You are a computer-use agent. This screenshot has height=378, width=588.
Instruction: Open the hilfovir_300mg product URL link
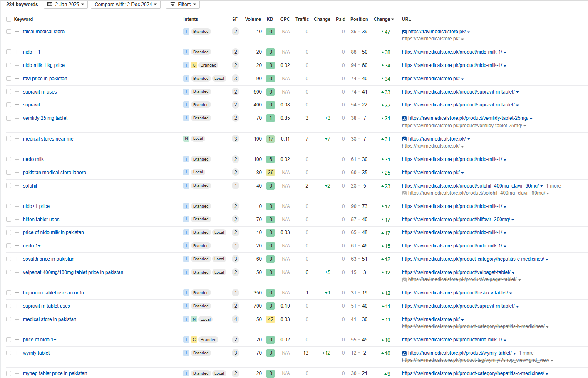point(456,220)
